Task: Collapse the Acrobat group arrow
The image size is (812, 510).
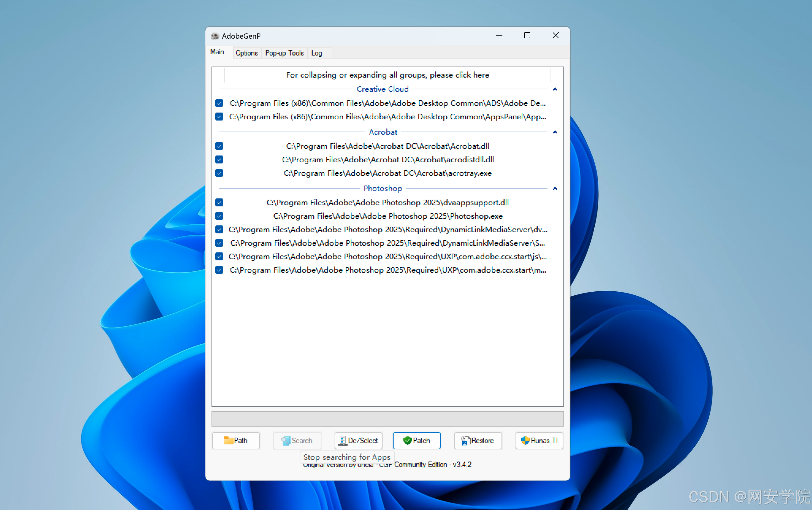Action: (x=555, y=132)
